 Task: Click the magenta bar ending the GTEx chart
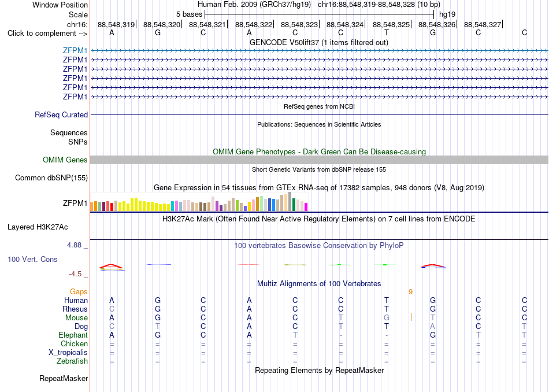pyautogui.click(x=306, y=207)
